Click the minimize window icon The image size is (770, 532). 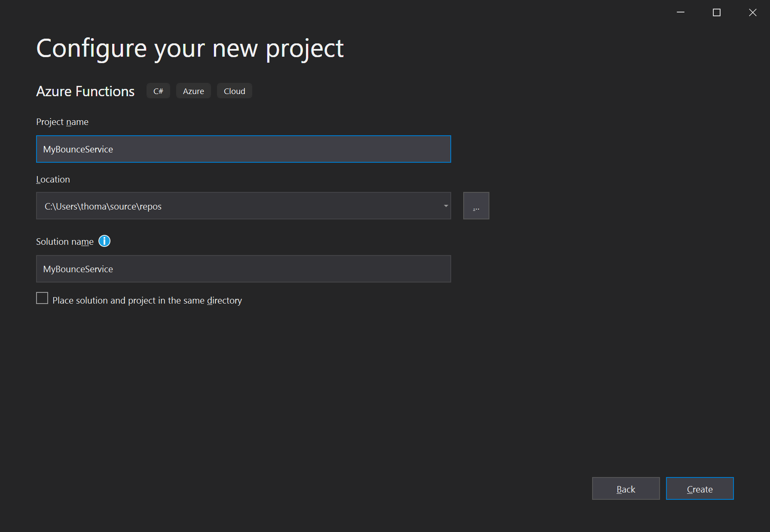point(680,12)
